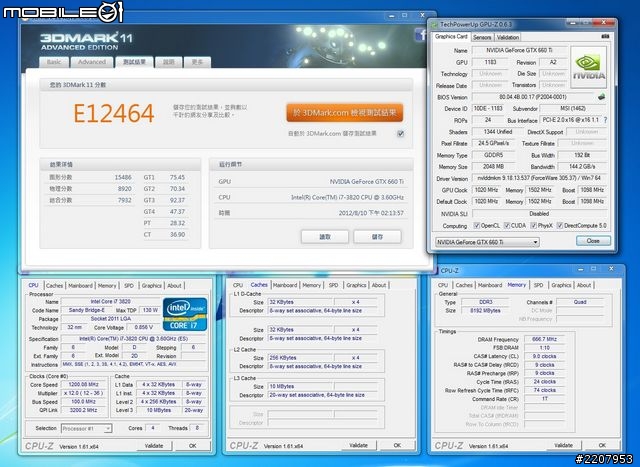Click the 讀取 button in 3DMark 11
Image resolution: width=640 pixels, height=467 pixels.
(324, 237)
